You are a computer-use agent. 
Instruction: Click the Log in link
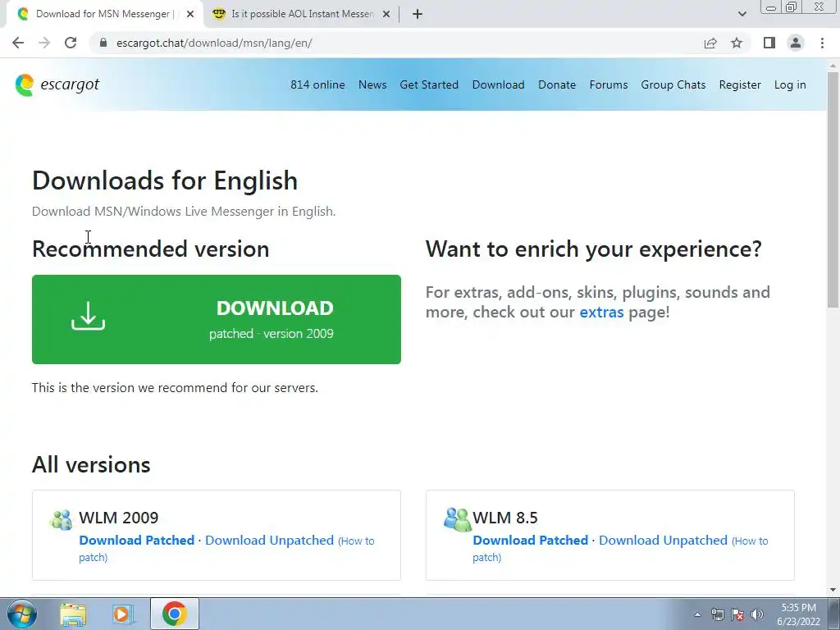[790, 84]
